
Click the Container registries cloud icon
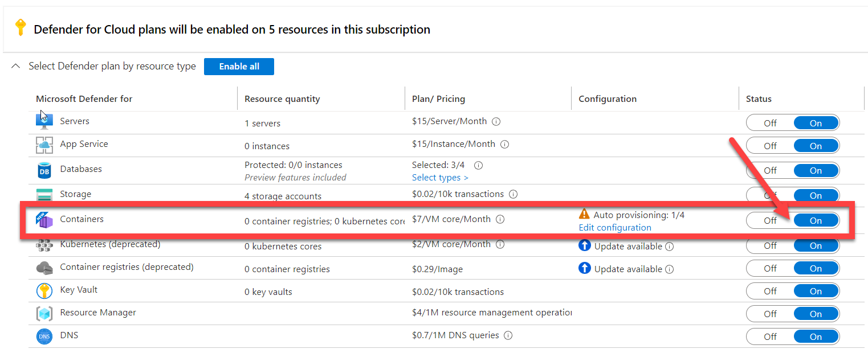pos(44,267)
